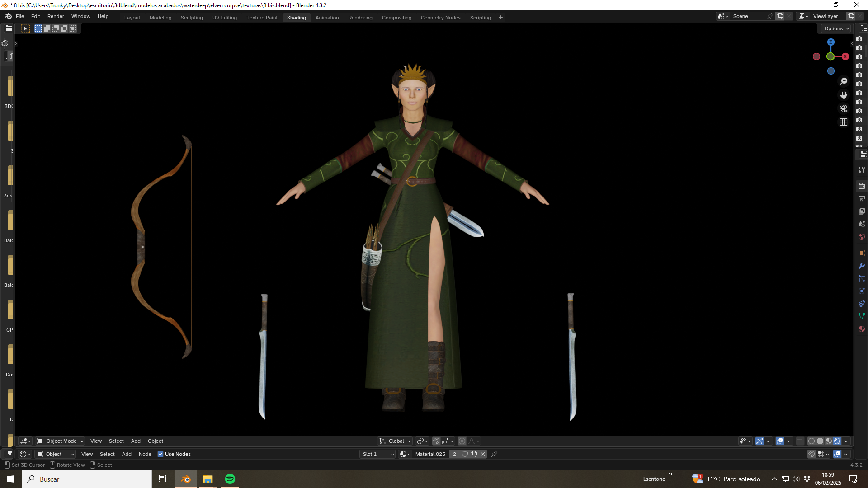
Task: Open the Slot 1 material slot dropdown
Action: pyautogui.click(x=378, y=454)
